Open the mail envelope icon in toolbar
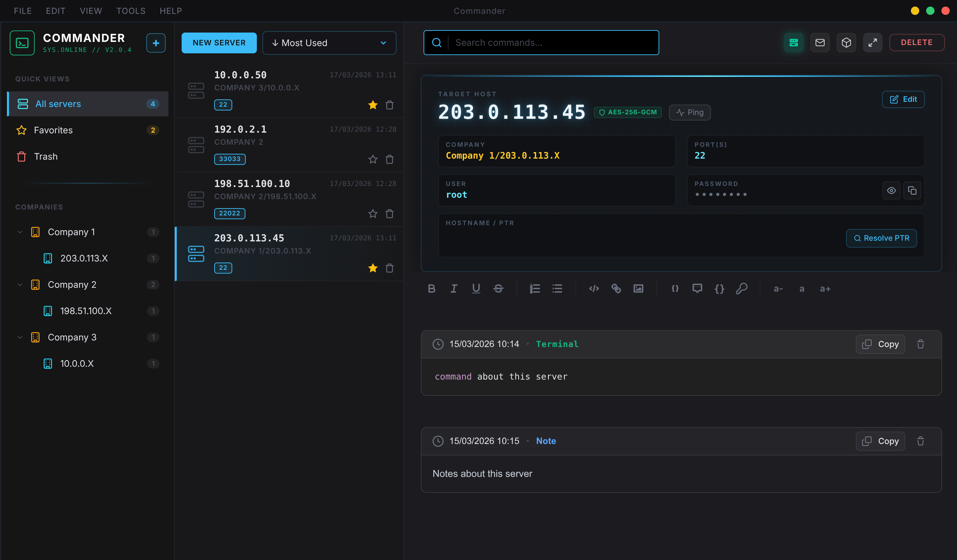Viewport: 957px width, 560px height. coord(820,43)
